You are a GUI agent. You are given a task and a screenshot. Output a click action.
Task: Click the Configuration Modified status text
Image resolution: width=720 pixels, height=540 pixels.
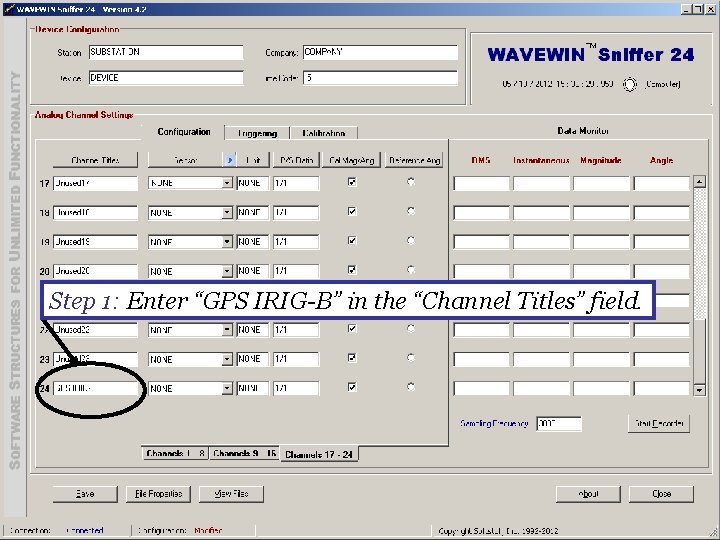(208, 531)
